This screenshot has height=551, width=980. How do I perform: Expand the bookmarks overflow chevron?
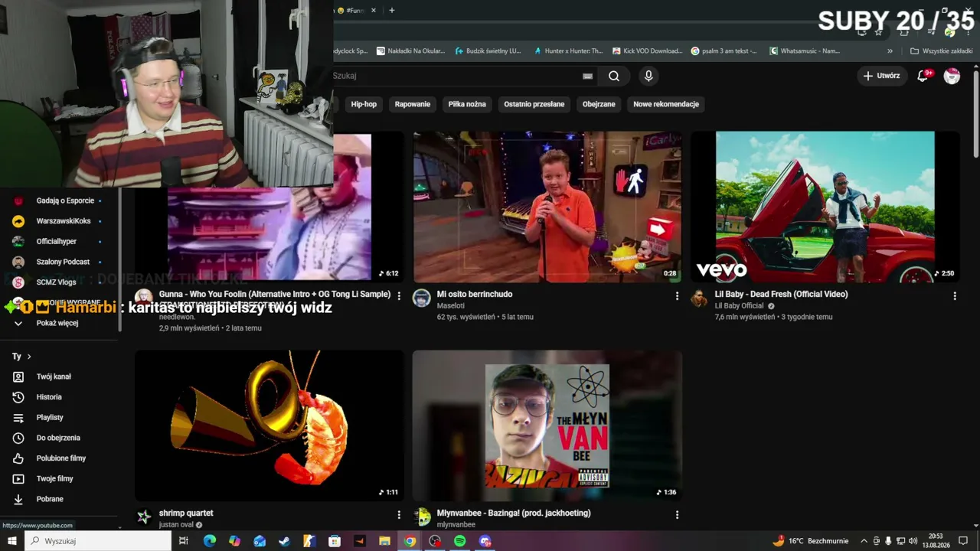coord(890,51)
